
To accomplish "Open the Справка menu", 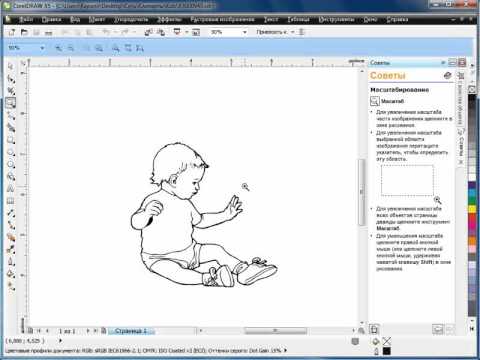I will [x=397, y=20].
